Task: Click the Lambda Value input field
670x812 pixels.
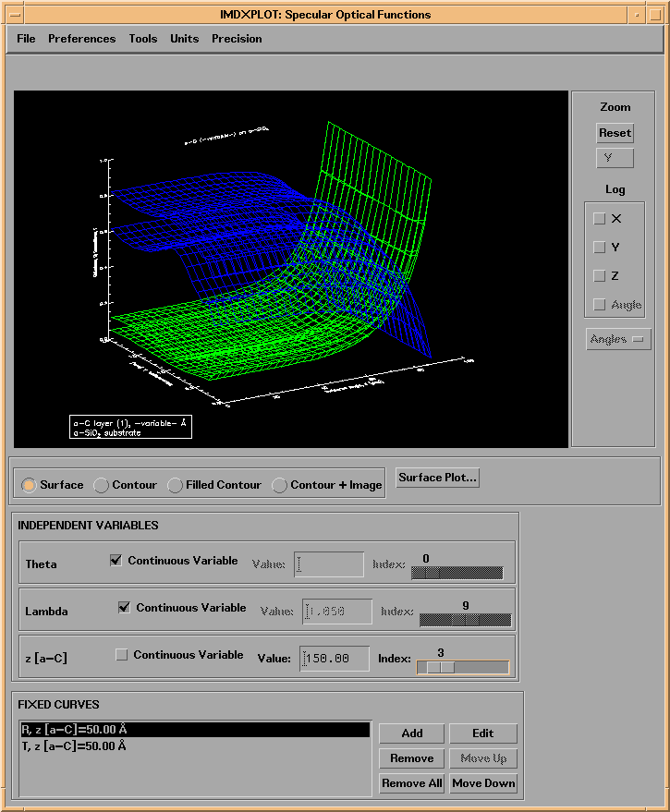Action: pos(337,611)
